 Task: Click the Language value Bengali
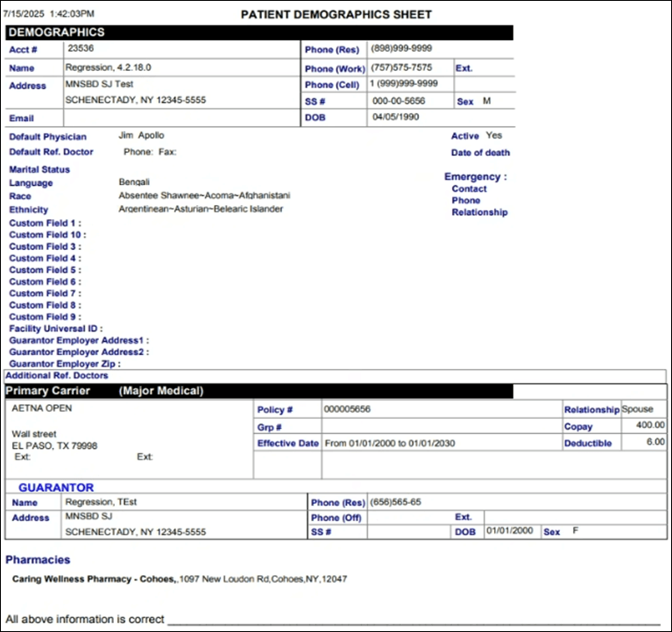coord(134,182)
